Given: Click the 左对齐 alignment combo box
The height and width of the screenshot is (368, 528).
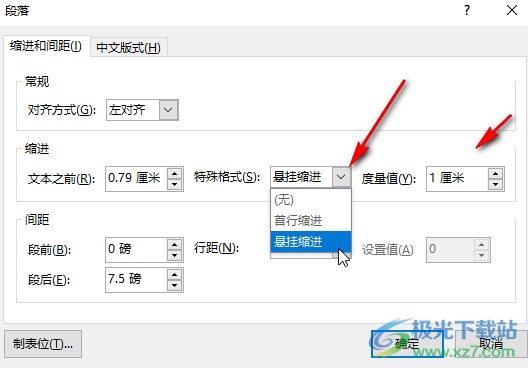Looking at the screenshot, I should click(142, 110).
